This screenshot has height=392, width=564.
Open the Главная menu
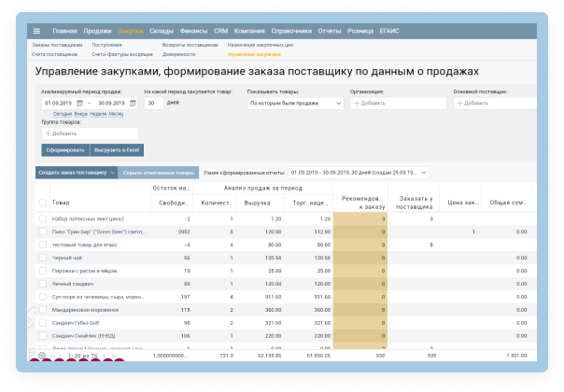click(64, 31)
